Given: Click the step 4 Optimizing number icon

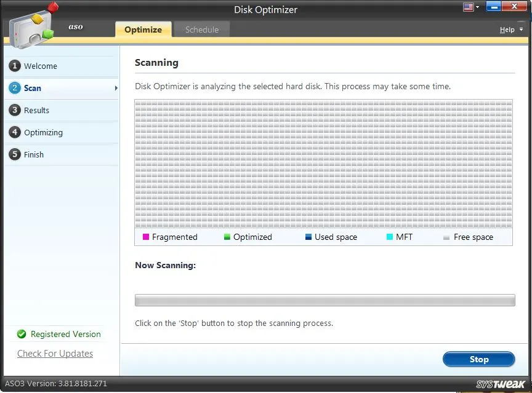Looking at the screenshot, I should 15,132.
